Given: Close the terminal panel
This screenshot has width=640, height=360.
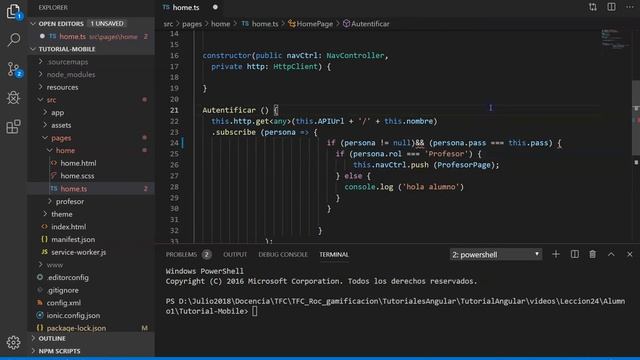Looking at the screenshot, I should click(630, 254).
